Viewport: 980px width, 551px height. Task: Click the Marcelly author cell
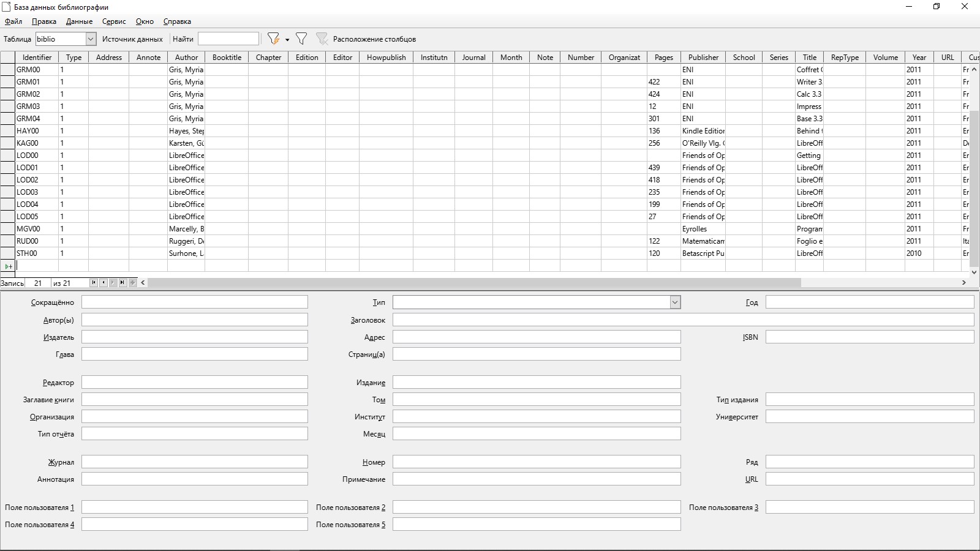point(186,229)
